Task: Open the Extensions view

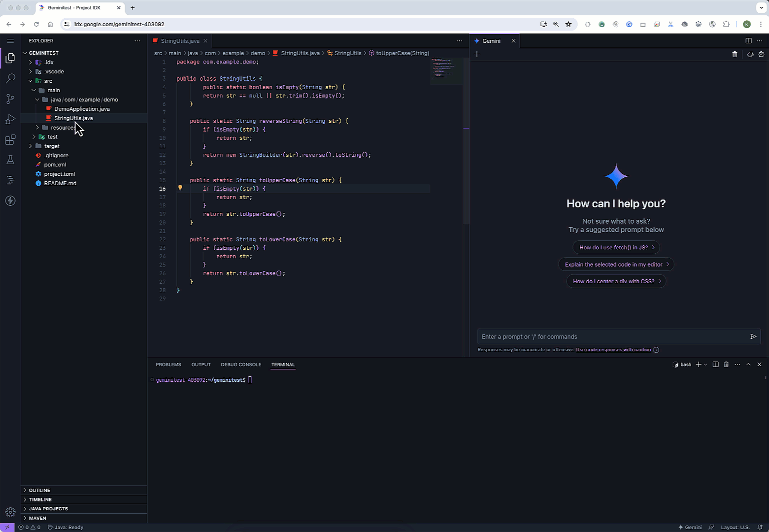Action: coord(10,140)
